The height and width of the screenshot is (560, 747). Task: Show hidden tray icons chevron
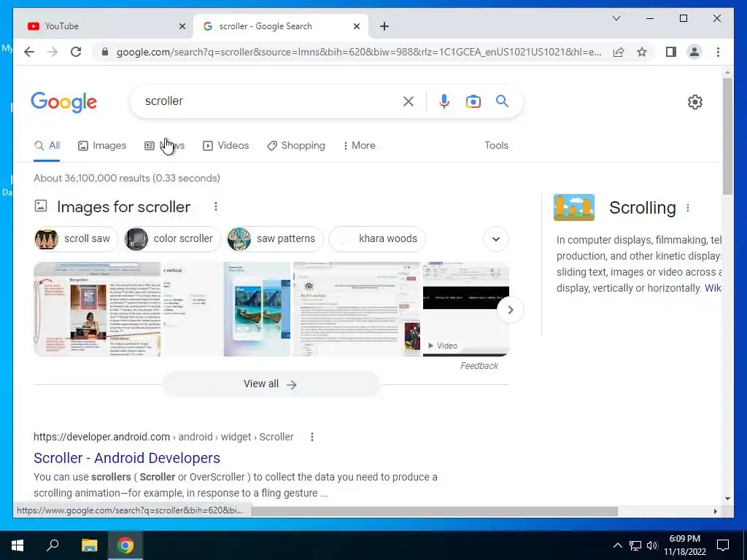click(617, 545)
